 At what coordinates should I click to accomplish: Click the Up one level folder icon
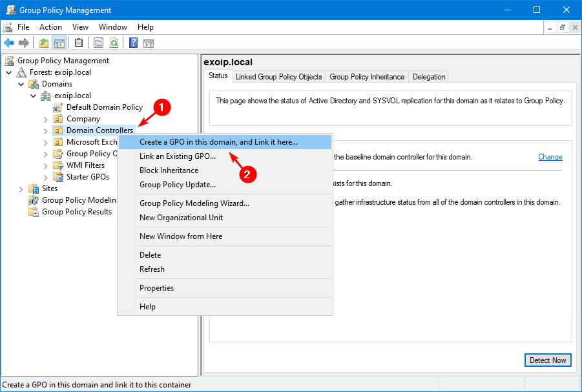point(43,43)
